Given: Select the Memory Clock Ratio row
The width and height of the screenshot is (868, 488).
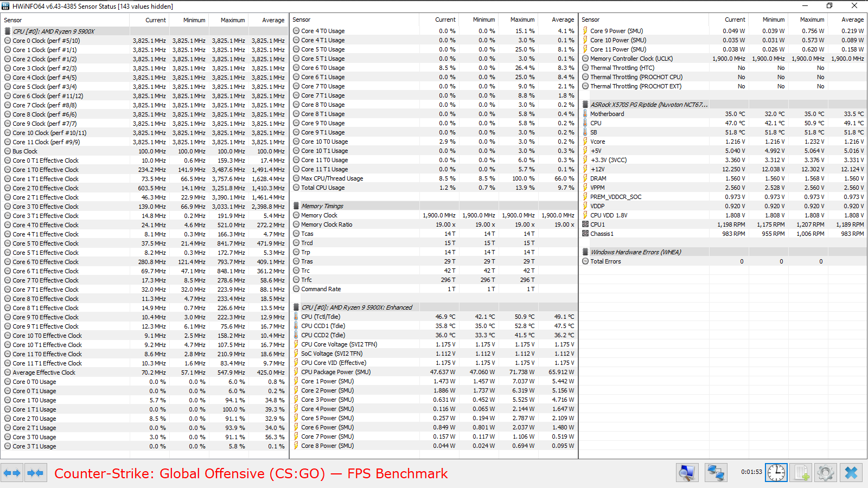Looking at the screenshot, I should coord(434,224).
